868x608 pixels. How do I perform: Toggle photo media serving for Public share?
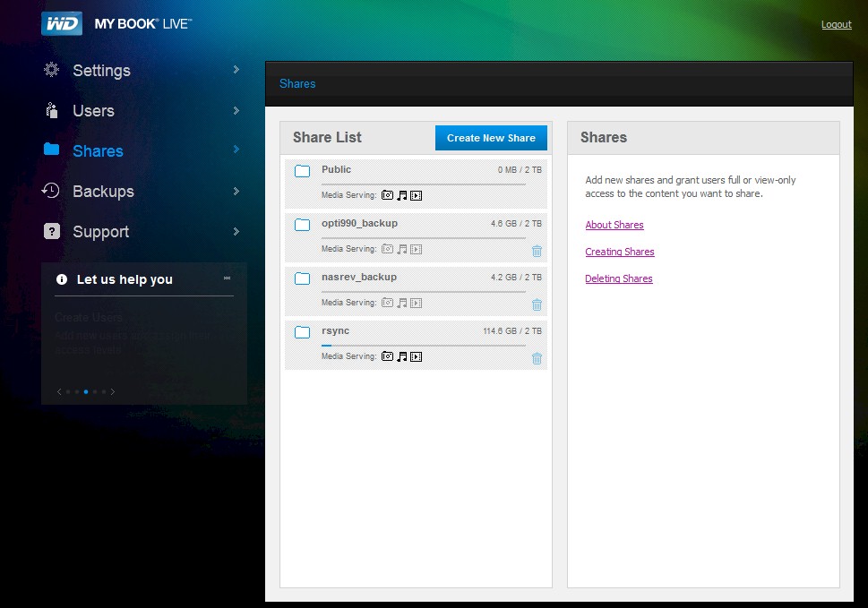point(388,195)
